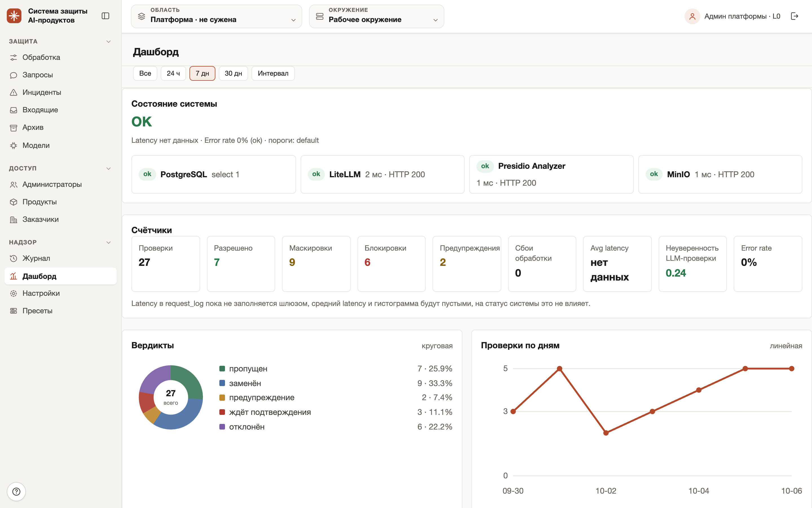Click the Блокировки counter card
The image size is (812, 508).
click(x=392, y=264)
